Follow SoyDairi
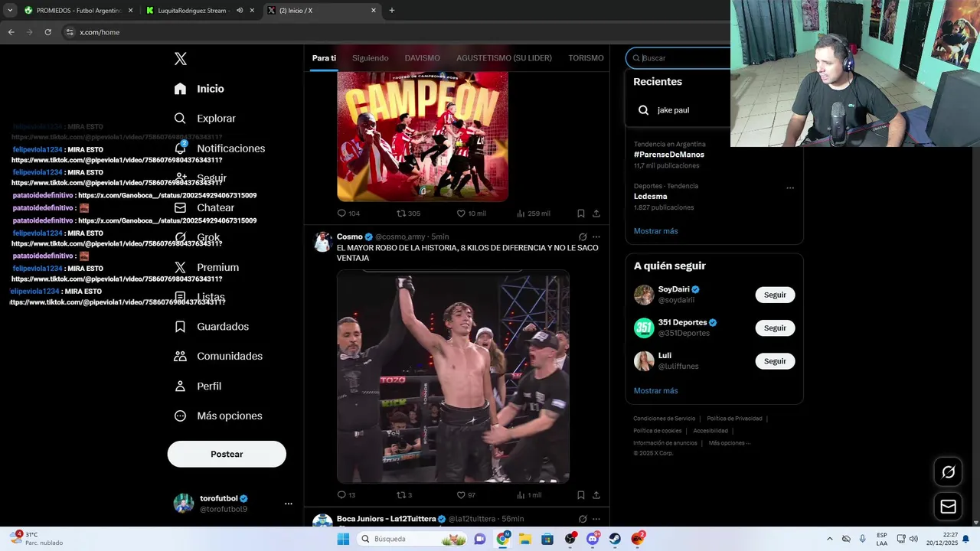980x551 pixels. 775,295
